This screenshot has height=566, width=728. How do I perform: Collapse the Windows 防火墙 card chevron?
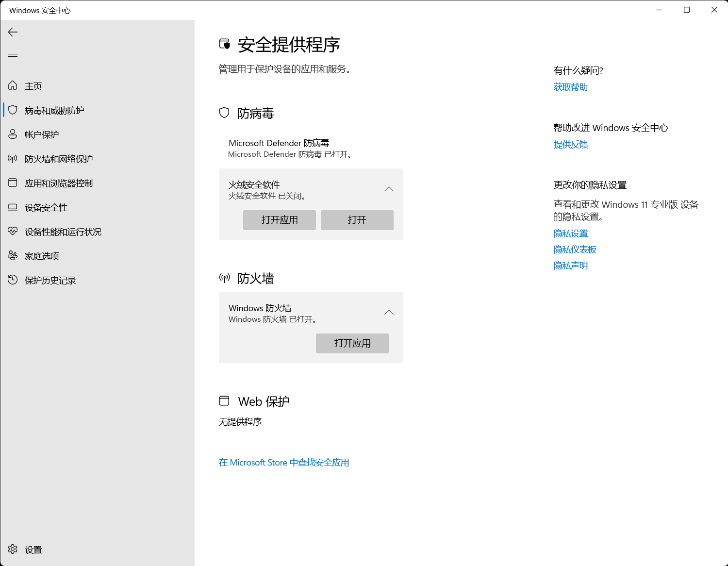(389, 313)
